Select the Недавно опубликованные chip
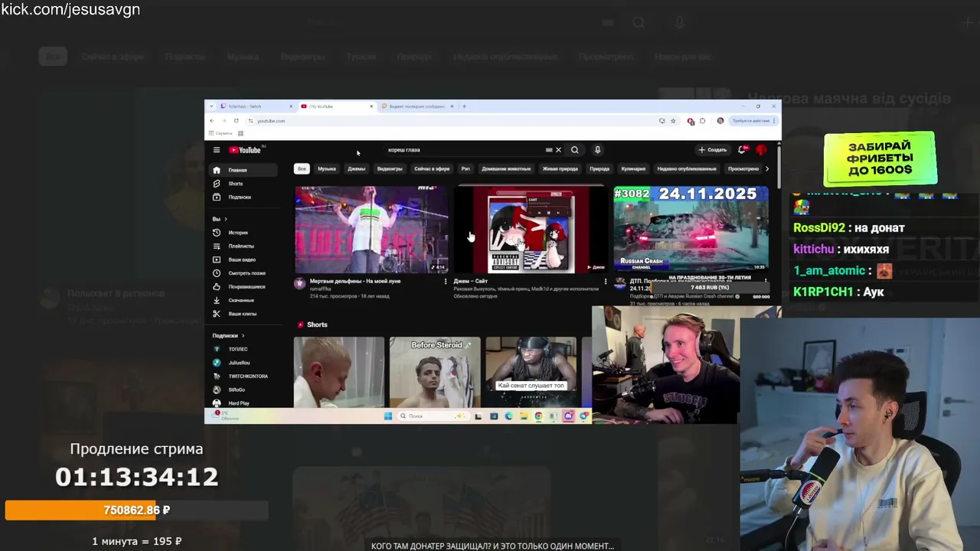The image size is (980, 551). (x=687, y=168)
